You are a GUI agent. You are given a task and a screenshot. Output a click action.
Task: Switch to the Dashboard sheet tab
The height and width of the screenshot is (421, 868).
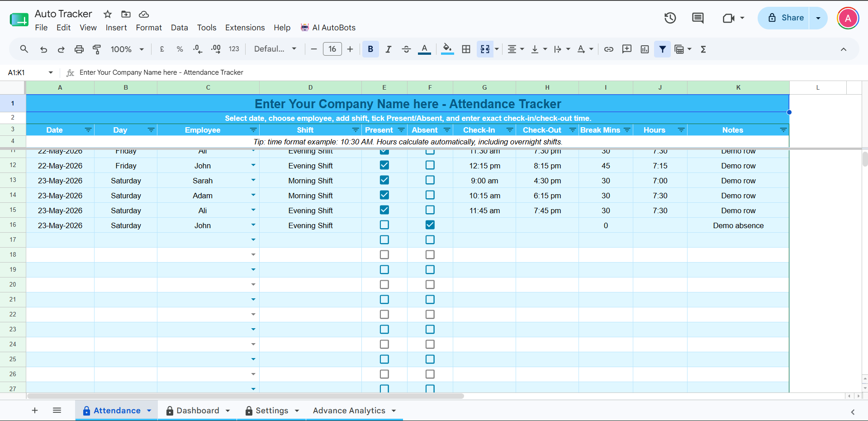coord(198,411)
